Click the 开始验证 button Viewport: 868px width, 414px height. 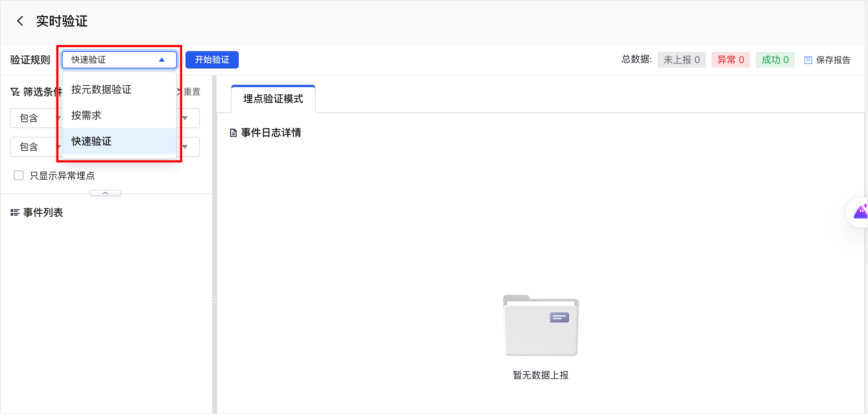click(212, 60)
